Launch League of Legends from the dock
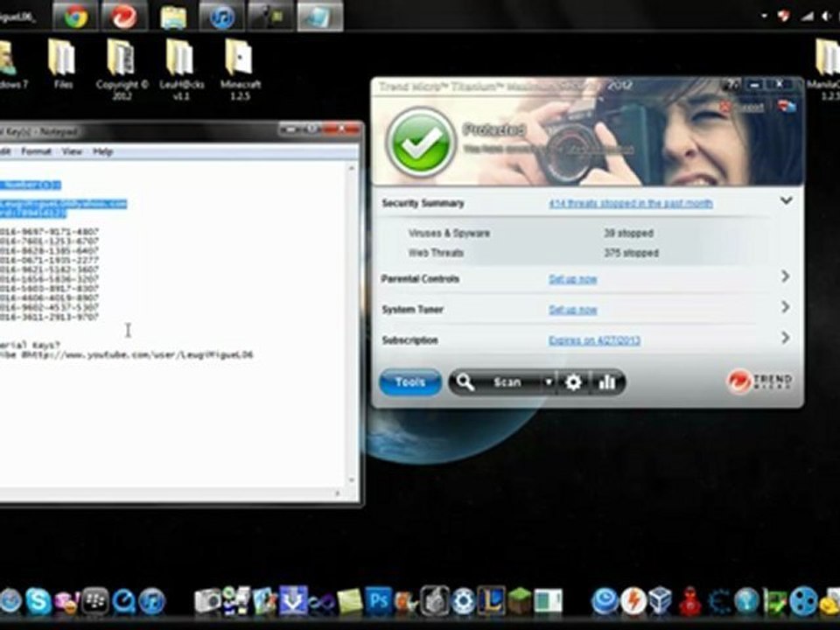The height and width of the screenshot is (630, 840). (491, 600)
